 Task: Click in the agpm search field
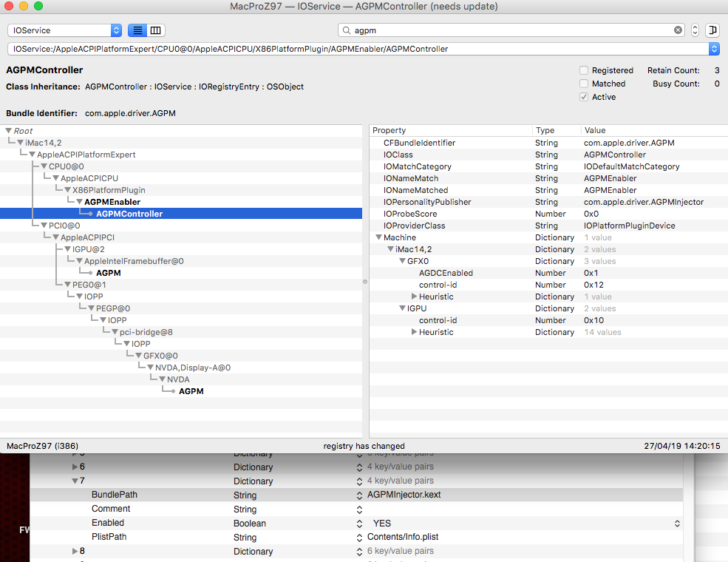[511, 30]
